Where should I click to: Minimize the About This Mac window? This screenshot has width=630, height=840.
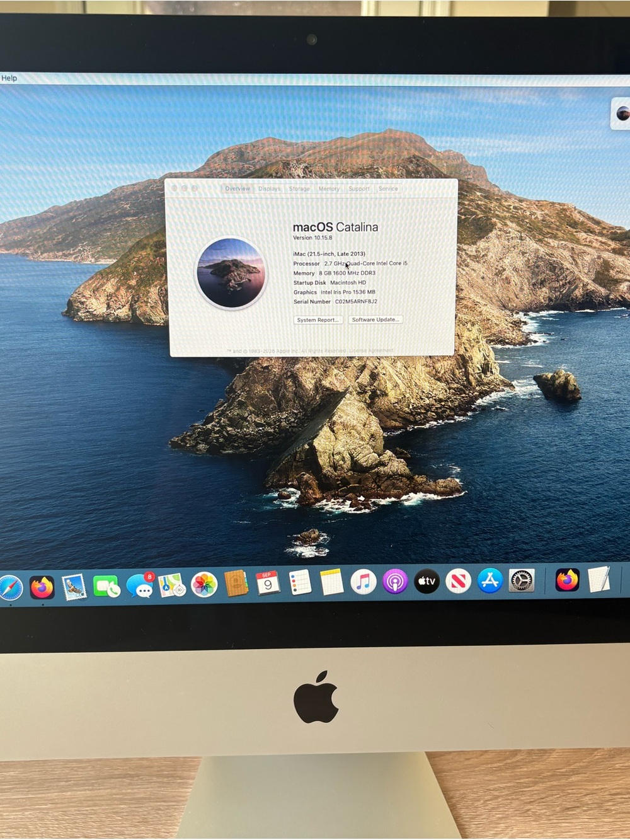point(185,188)
